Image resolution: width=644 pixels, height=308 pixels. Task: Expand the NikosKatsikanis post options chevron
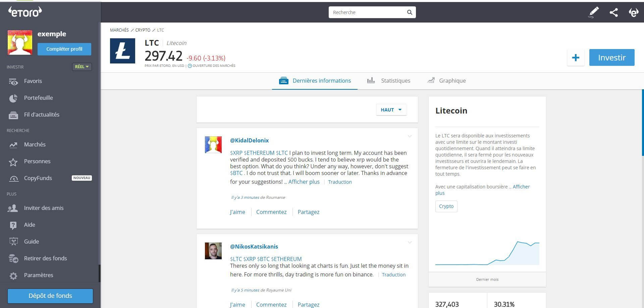410,243
